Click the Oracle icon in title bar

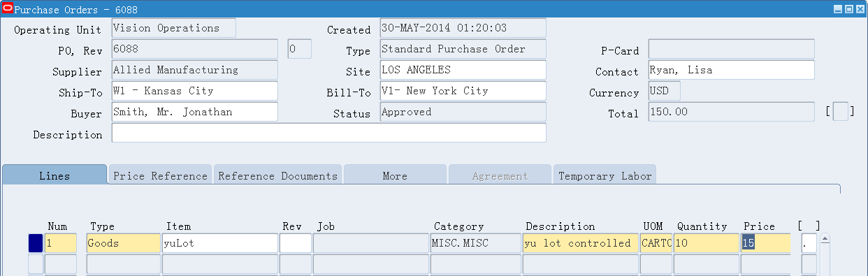[x=8, y=8]
